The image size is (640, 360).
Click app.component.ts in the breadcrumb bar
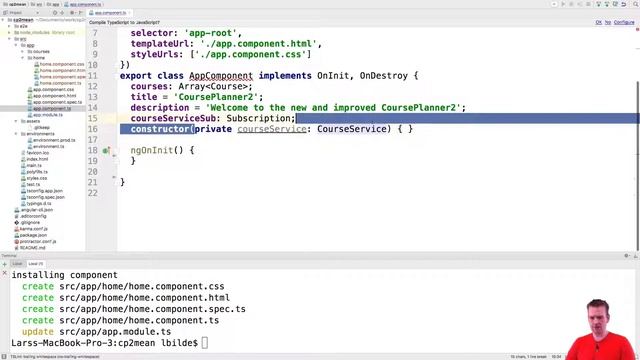83,4
